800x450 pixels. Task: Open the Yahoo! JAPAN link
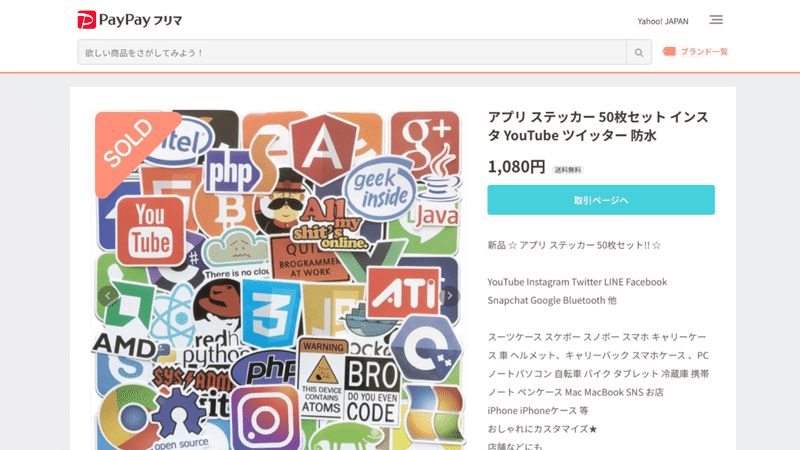663,21
